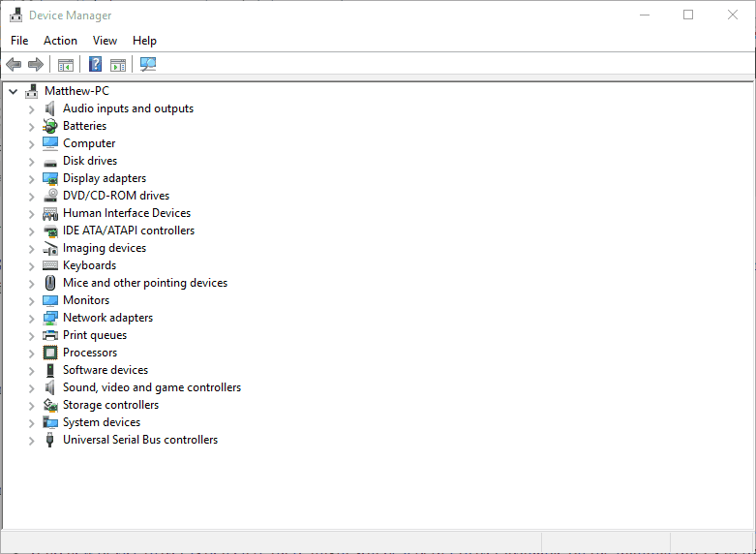
Task: Expand the Processors chevron
Action: pyautogui.click(x=31, y=354)
